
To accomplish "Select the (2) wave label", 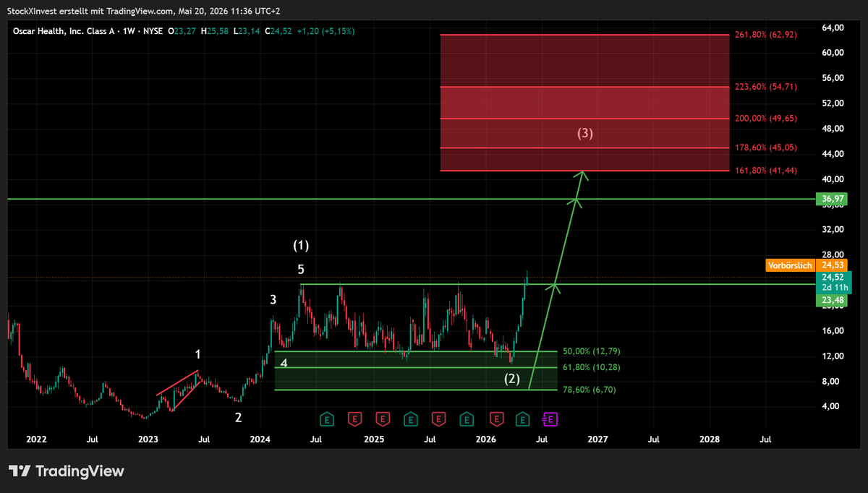I will click(x=512, y=378).
